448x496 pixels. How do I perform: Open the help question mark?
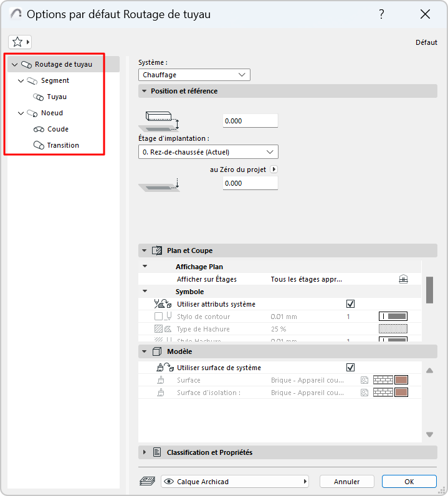[381, 14]
